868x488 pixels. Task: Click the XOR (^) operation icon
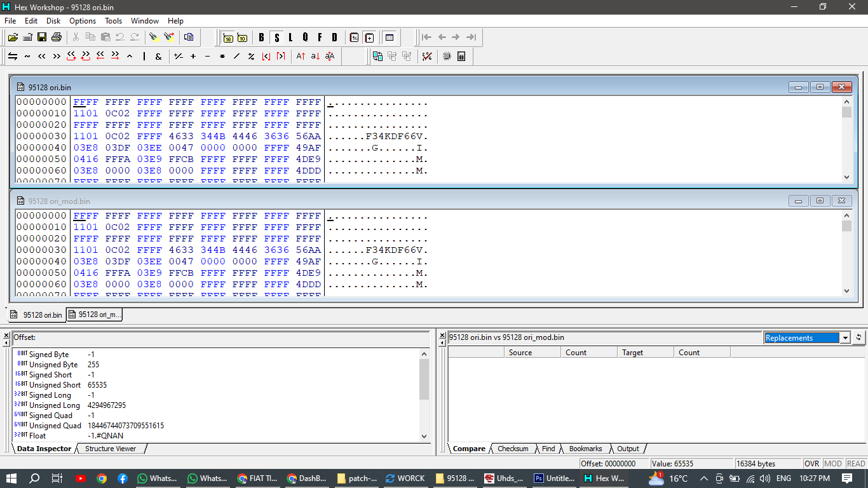click(x=130, y=57)
